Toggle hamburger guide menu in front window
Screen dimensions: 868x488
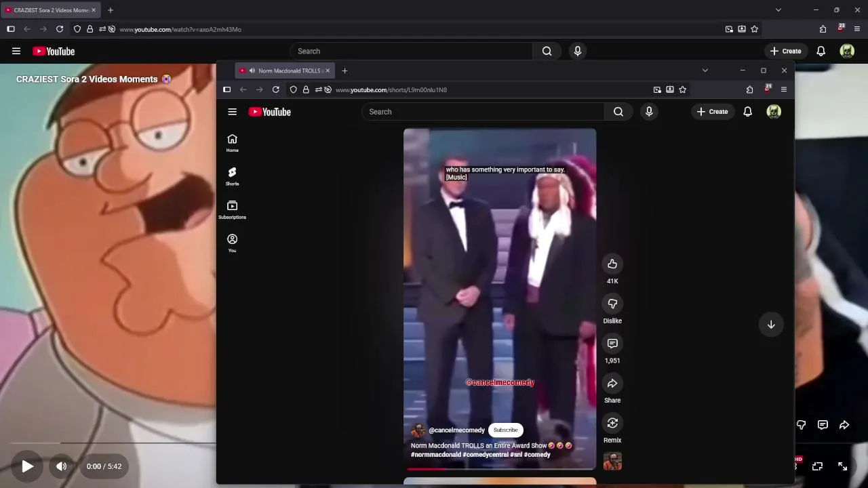(x=232, y=112)
